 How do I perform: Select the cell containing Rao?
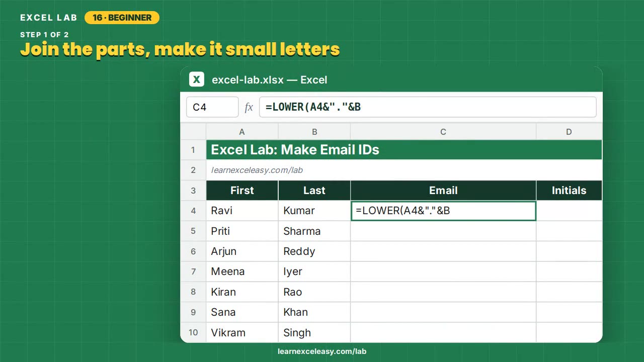[314, 292]
